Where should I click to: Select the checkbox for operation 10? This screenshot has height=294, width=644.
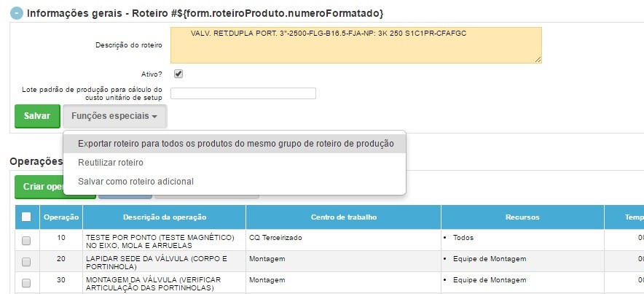[26, 241]
